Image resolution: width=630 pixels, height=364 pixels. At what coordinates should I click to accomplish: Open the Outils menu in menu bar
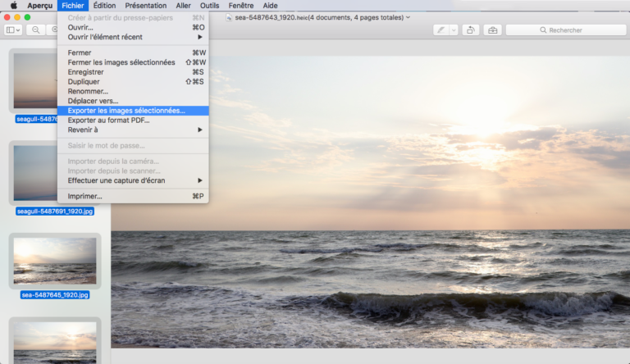click(x=209, y=6)
